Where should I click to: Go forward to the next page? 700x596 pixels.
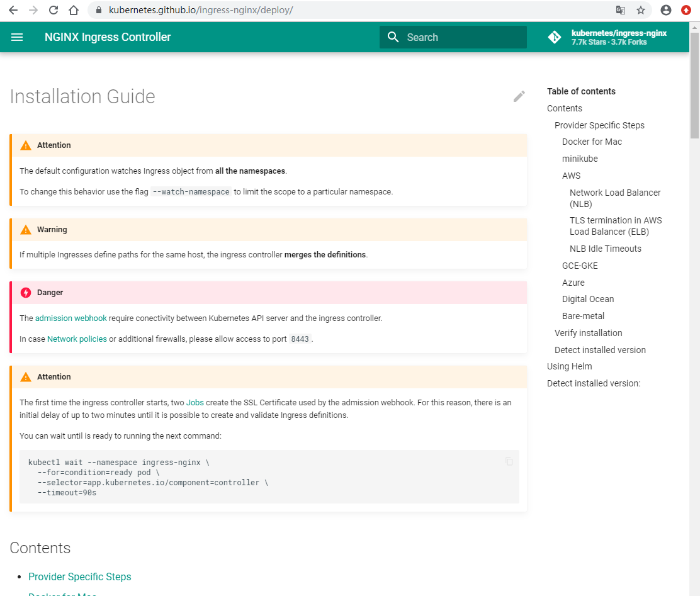point(33,10)
